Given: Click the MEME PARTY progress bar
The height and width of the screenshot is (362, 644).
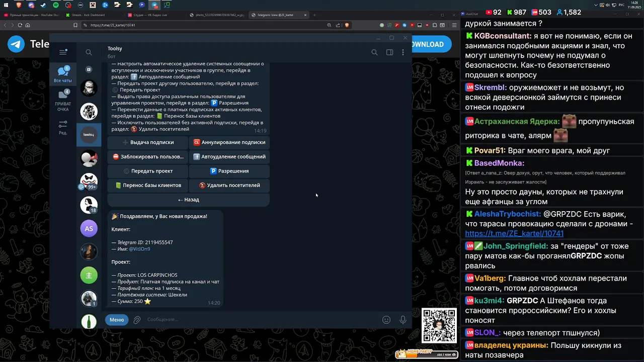Looking at the screenshot, I should (427, 354).
